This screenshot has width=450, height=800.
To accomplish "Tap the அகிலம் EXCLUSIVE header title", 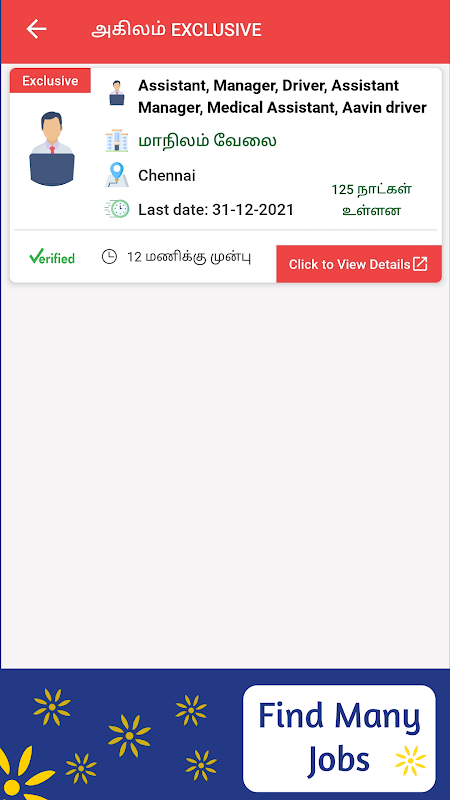I will point(176,30).
